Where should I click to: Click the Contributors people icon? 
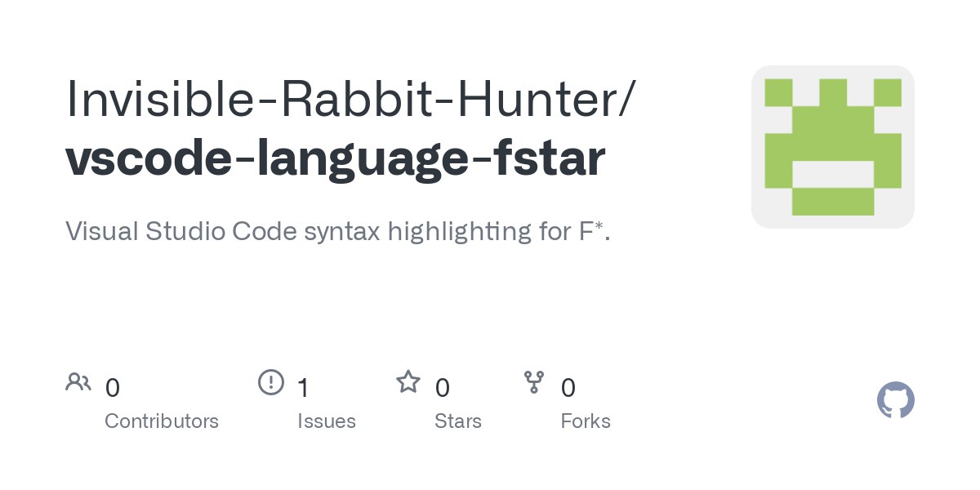(78, 382)
